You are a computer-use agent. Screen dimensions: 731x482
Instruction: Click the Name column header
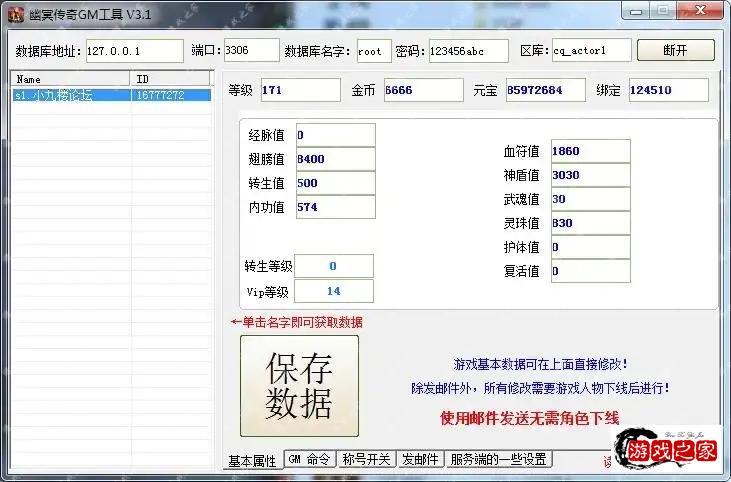(x=71, y=79)
